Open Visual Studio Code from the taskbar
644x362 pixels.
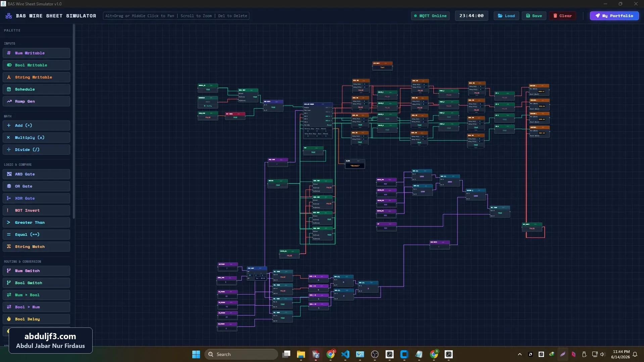point(345,354)
